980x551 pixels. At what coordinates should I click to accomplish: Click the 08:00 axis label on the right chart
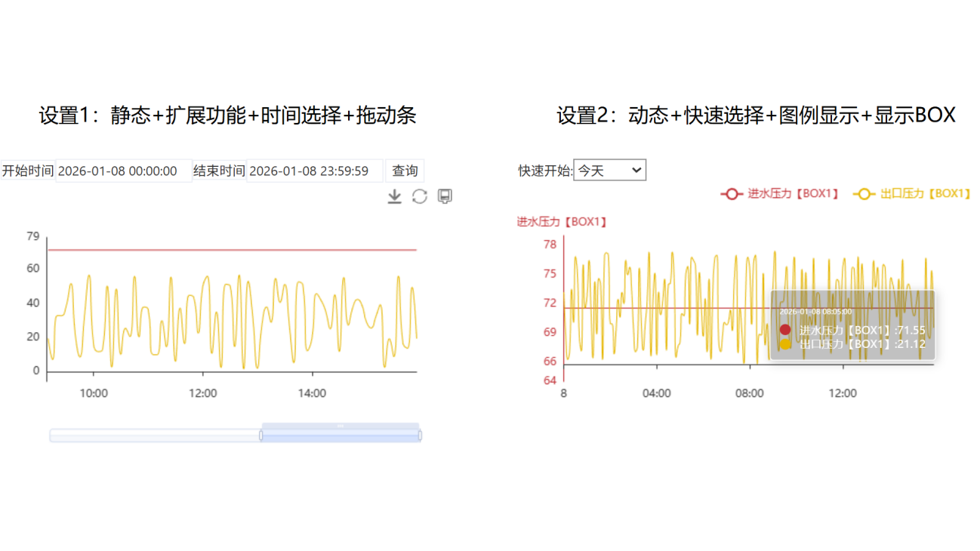749,393
